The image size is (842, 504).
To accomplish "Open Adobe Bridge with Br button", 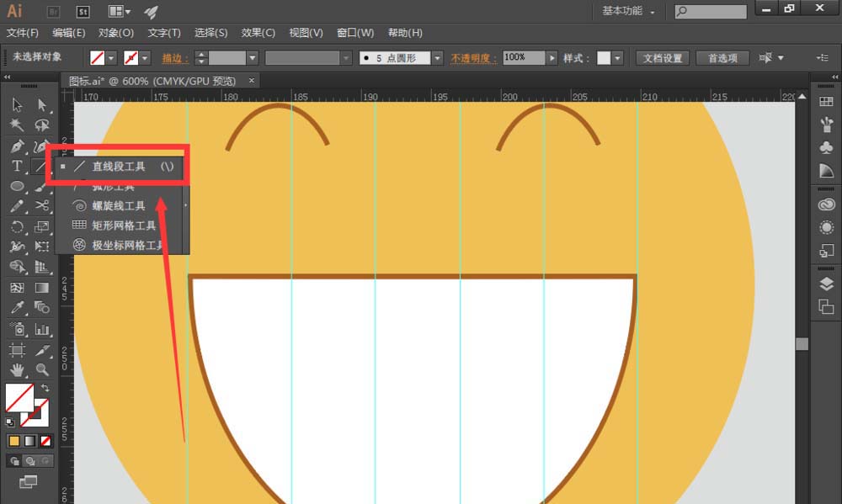I will point(53,12).
